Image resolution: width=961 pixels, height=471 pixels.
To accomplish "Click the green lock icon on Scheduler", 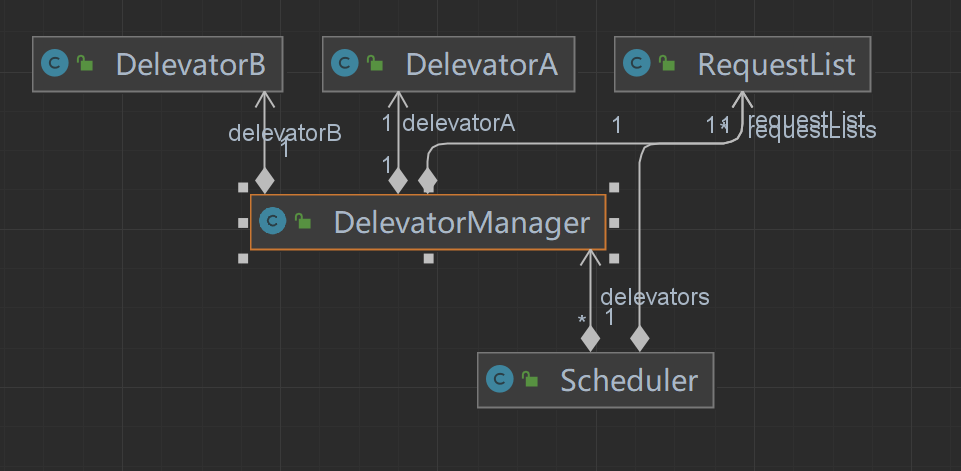I will click(529, 381).
